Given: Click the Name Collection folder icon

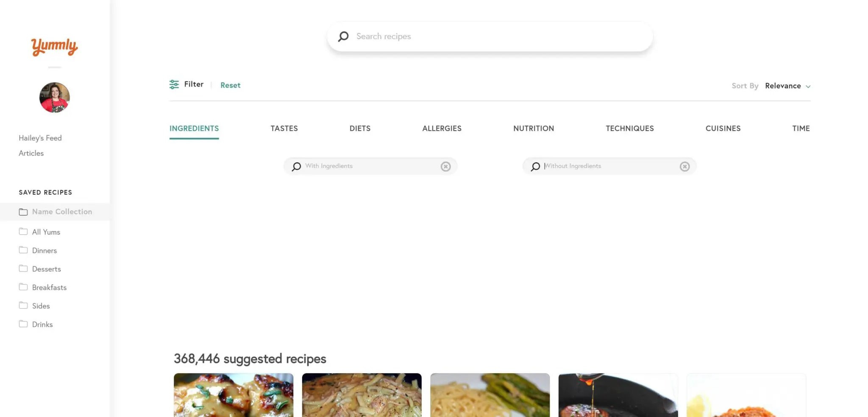Looking at the screenshot, I should (23, 212).
